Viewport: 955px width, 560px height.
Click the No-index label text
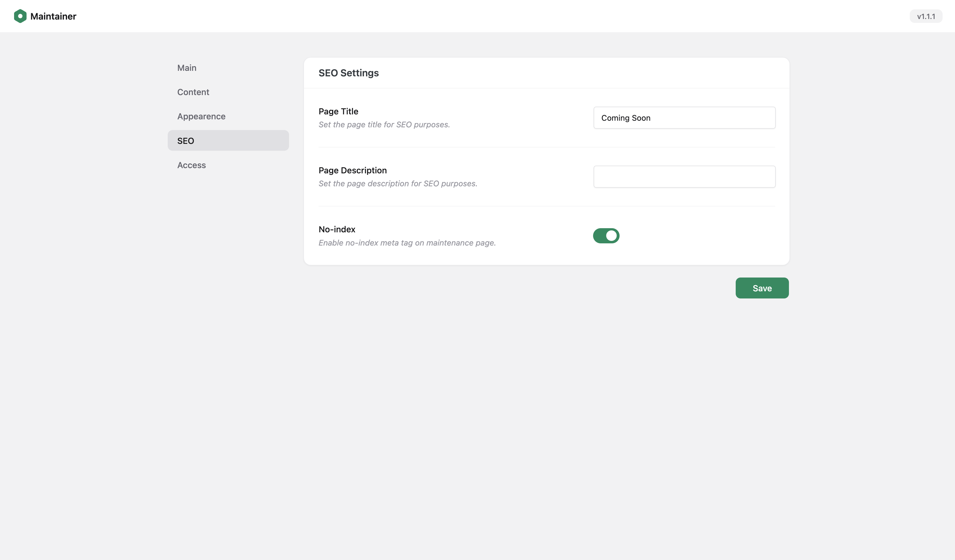tap(337, 230)
